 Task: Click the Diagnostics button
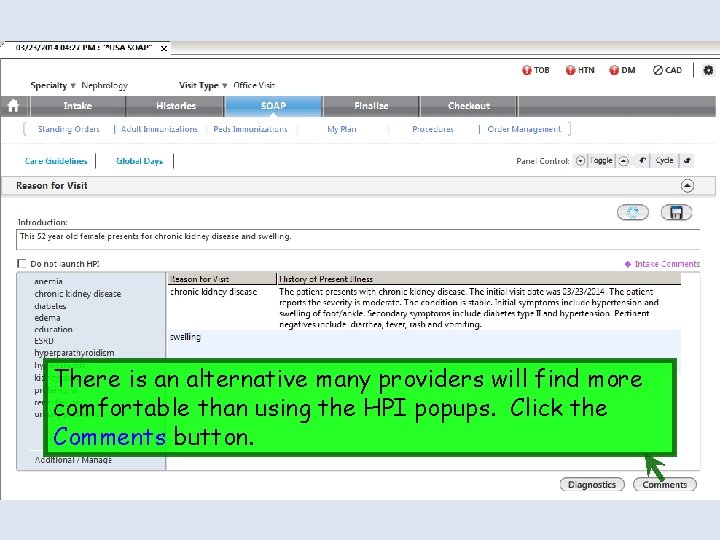point(592,484)
